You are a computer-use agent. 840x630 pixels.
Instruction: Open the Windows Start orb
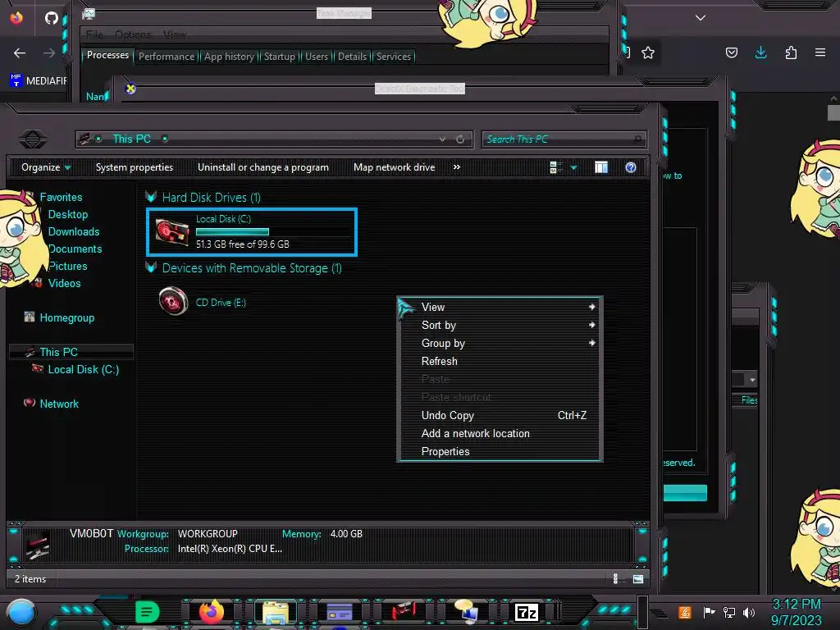(x=21, y=612)
